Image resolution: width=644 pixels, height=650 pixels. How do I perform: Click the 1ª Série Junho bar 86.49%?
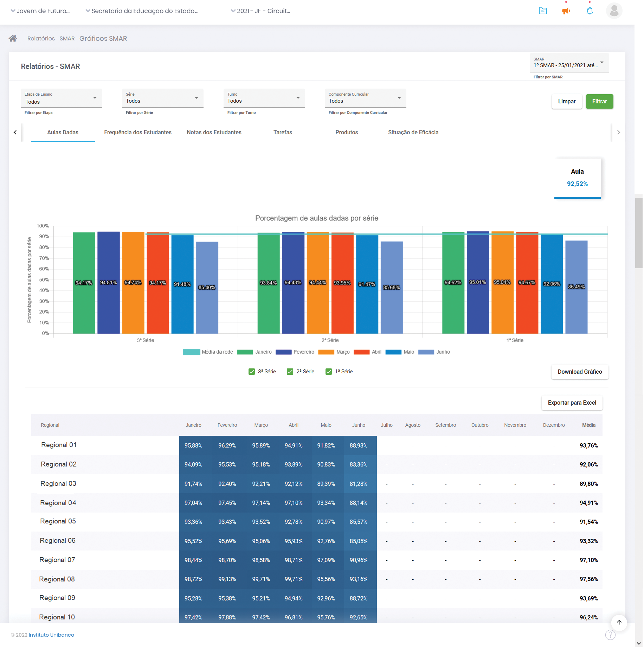tap(577, 287)
